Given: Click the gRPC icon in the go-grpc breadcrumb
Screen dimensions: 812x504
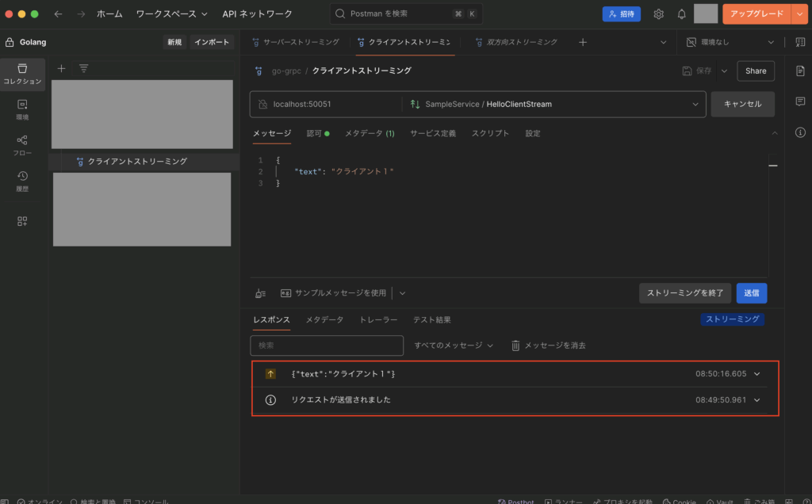Looking at the screenshot, I should click(259, 71).
